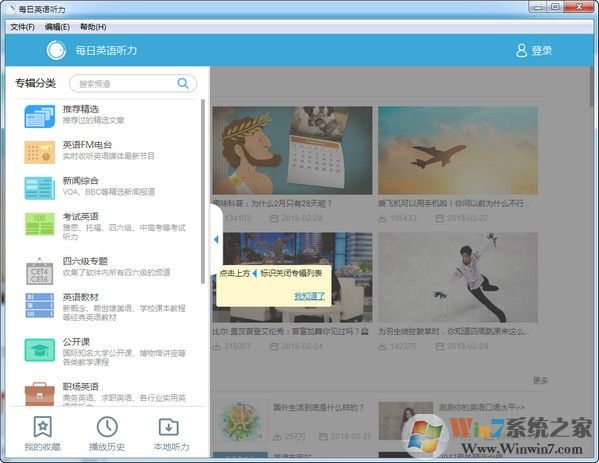Select the 考试英语 title text
This screenshot has width=599, height=463.
coord(80,217)
